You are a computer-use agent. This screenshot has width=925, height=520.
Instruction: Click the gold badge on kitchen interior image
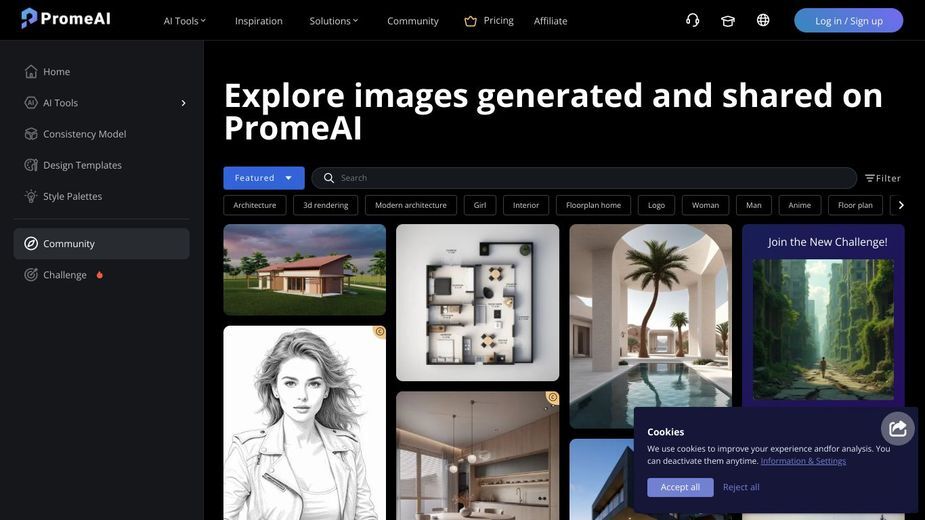[x=552, y=398]
